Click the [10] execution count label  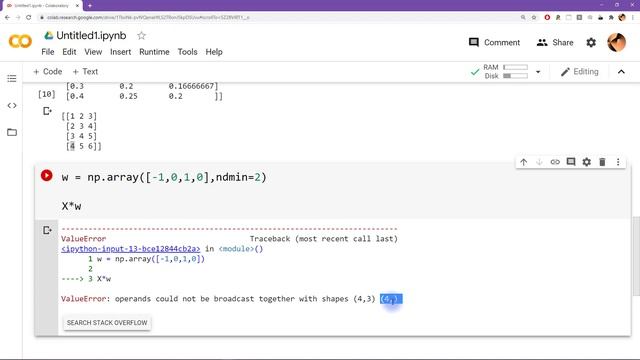(47, 94)
